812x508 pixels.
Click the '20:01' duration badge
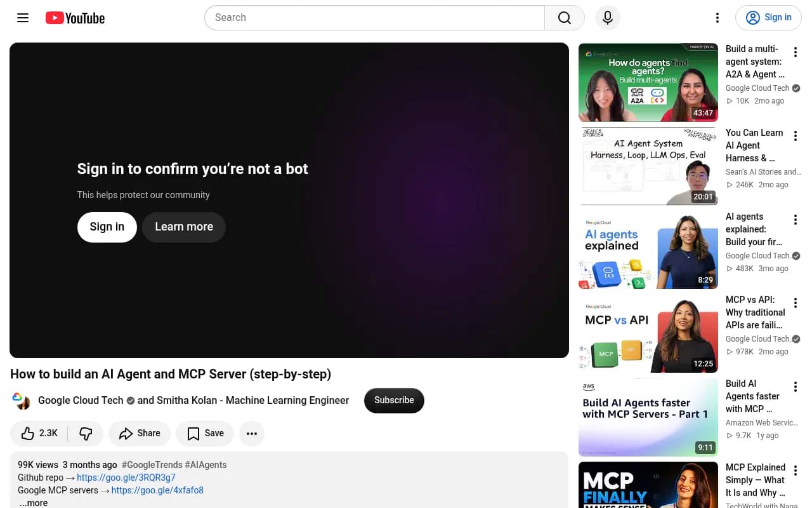click(x=703, y=197)
